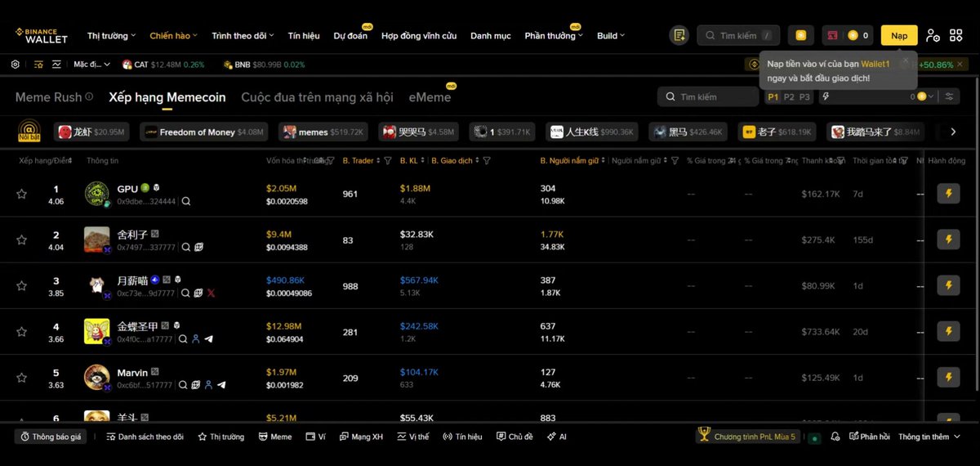Screen dimensions: 980x466
Task: Open the notes icon beside the top search box
Action: (679, 35)
